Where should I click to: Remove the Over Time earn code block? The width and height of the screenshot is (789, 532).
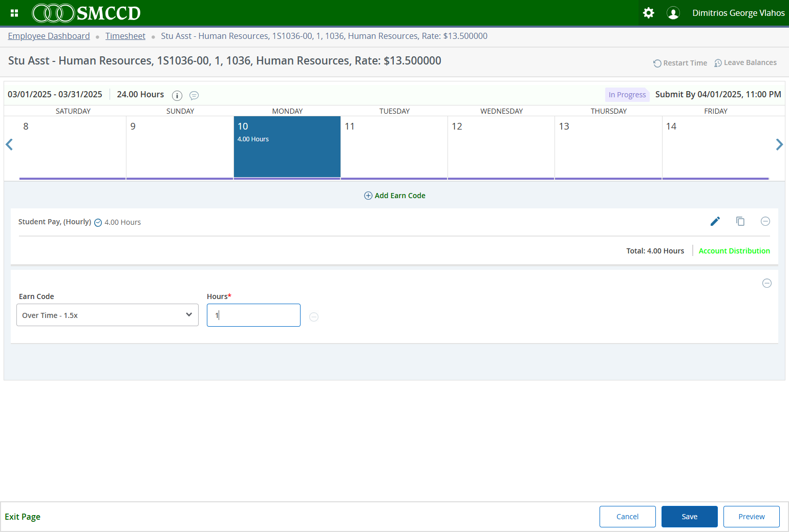tap(767, 283)
